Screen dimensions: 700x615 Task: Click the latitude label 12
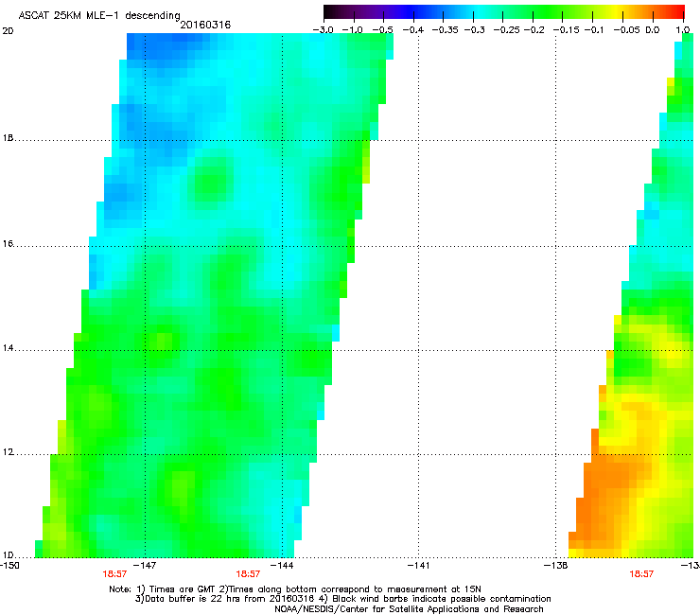pyautogui.click(x=8, y=452)
